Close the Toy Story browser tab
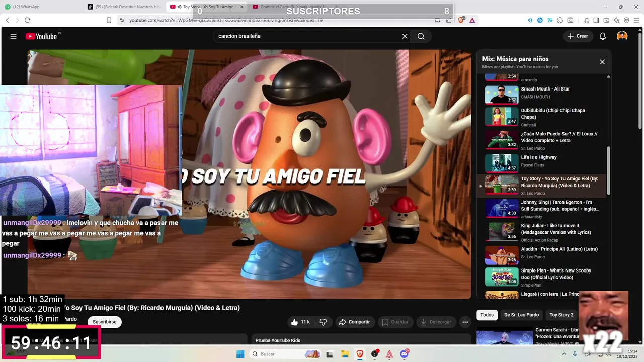Viewport: 644px width, 362px height. pyautogui.click(x=242, y=7)
